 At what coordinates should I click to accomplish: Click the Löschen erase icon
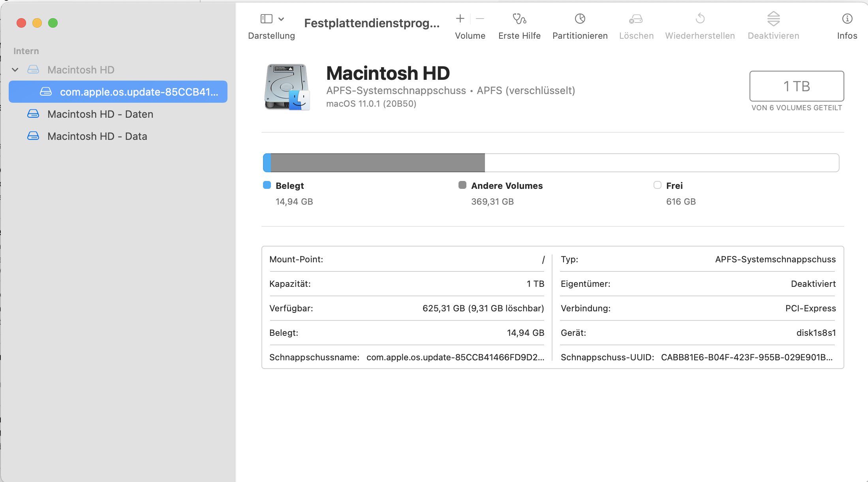coord(636,19)
